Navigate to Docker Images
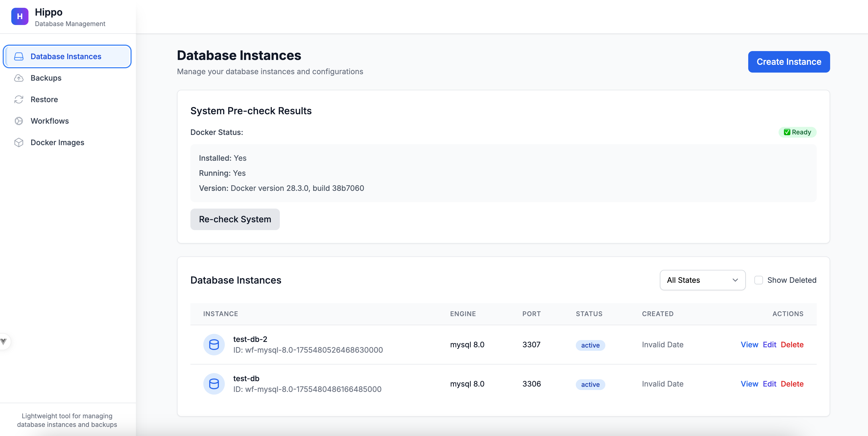Viewport: 868px width, 436px height. tap(57, 143)
